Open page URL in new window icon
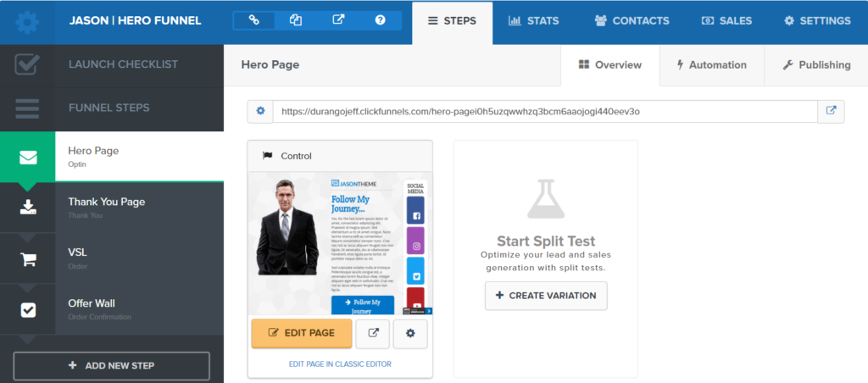 pos(831,111)
